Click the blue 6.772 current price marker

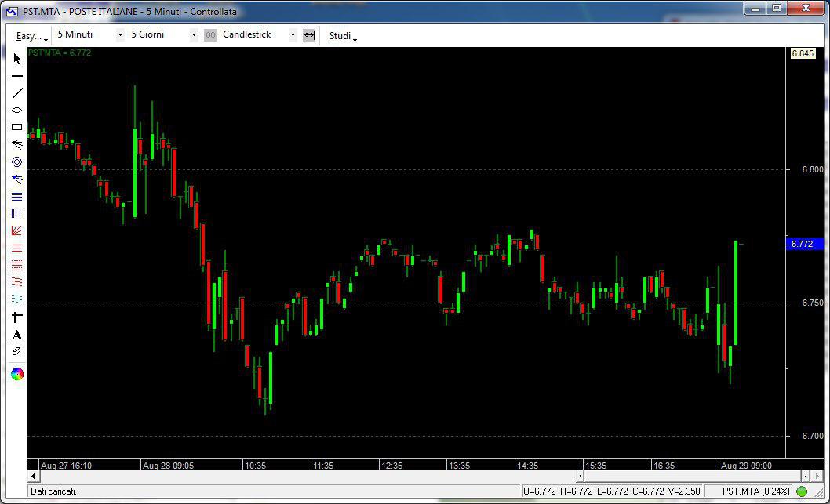[804, 244]
